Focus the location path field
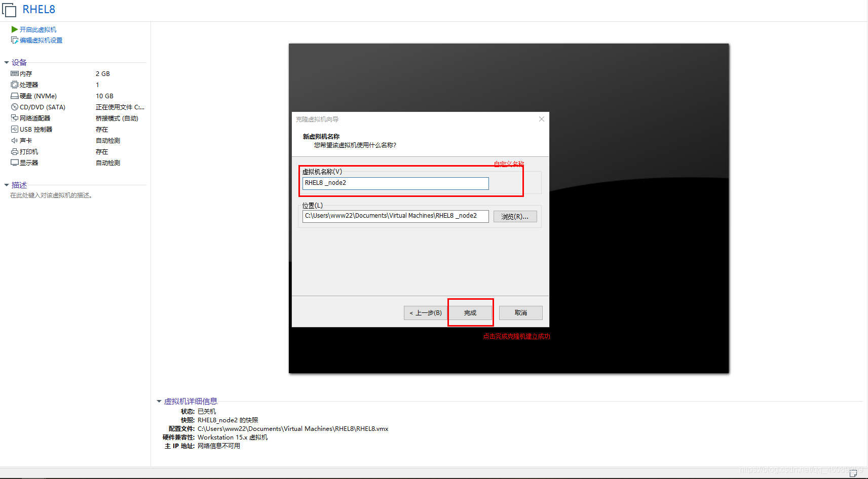Viewport: 868px width, 479px height. (395, 216)
